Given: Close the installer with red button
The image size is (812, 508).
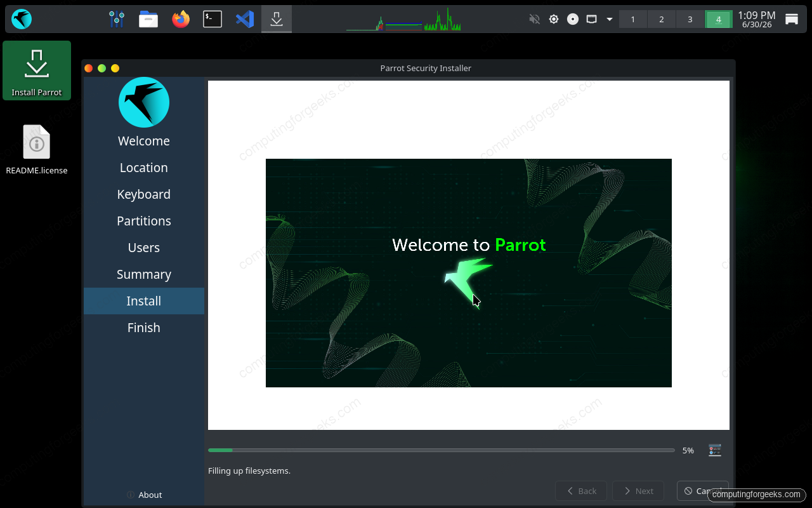Looking at the screenshot, I should tap(89, 68).
